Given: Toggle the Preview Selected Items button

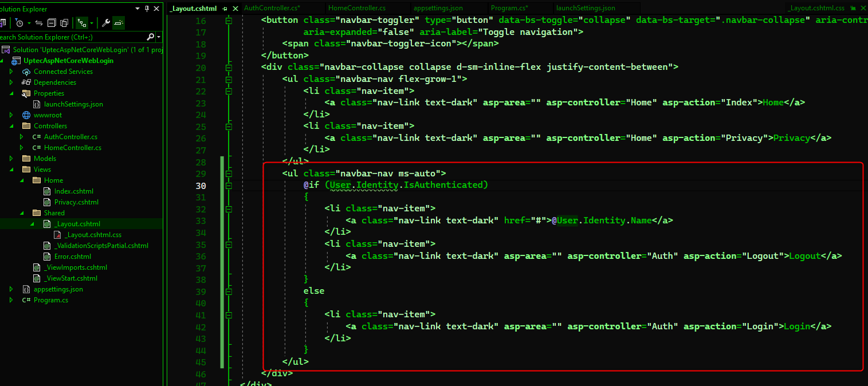Looking at the screenshot, I should click(118, 23).
